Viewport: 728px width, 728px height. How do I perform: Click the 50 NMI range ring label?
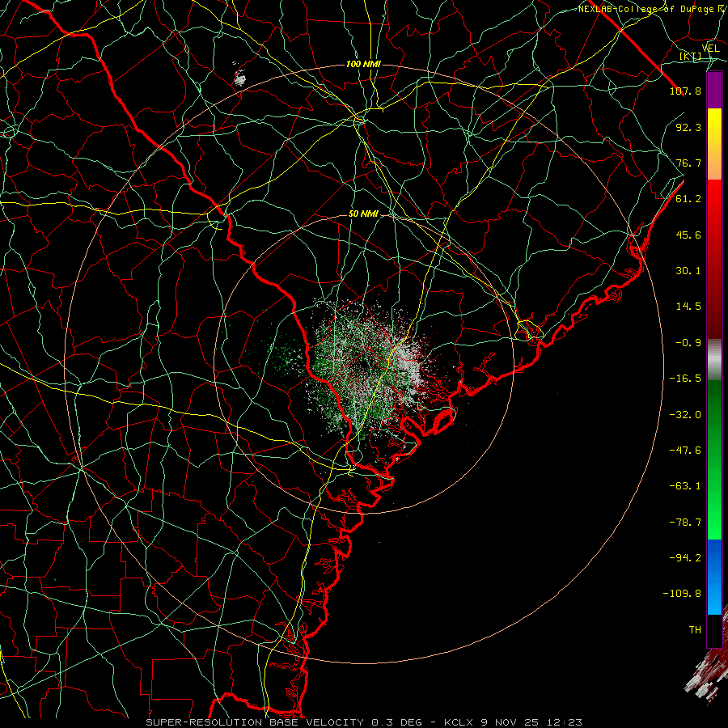click(363, 214)
